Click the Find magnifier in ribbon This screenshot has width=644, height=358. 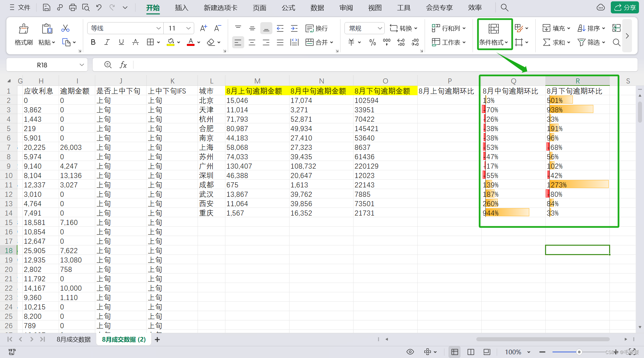pos(616,42)
